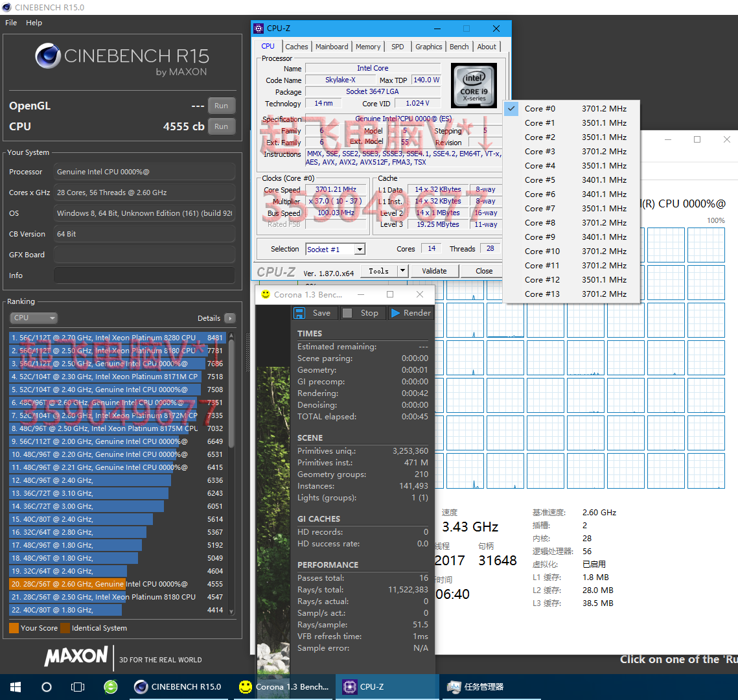Image resolution: width=738 pixels, height=700 pixels.
Task: Click the Identical System swatch
Action: point(65,628)
